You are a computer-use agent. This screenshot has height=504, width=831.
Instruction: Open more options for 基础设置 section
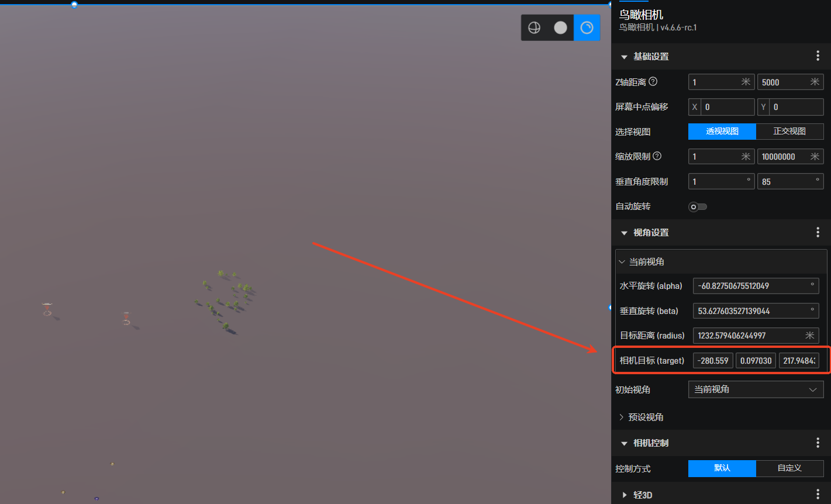pos(818,56)
